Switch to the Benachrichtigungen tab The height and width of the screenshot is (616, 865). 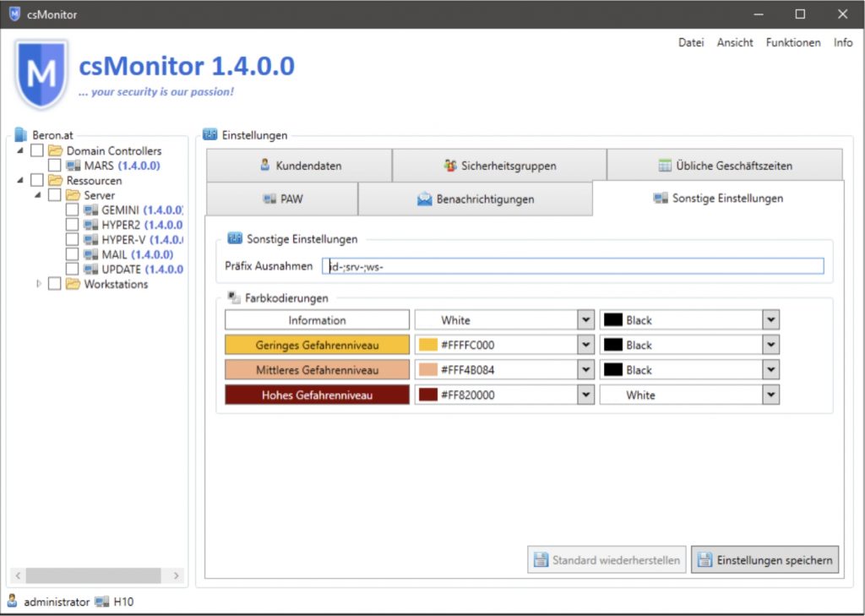475,199
